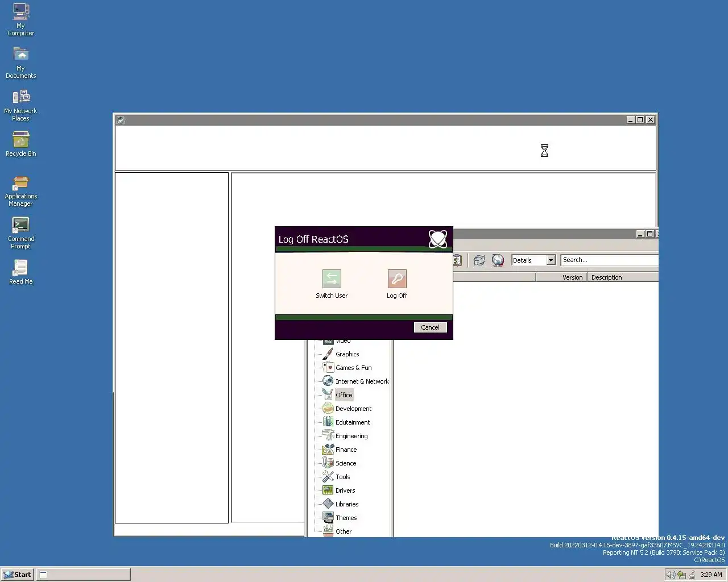Image resolution: width=728 pixels, height=582 pixels.
Task: Click the taskbar window button
Action: point(84,575)
